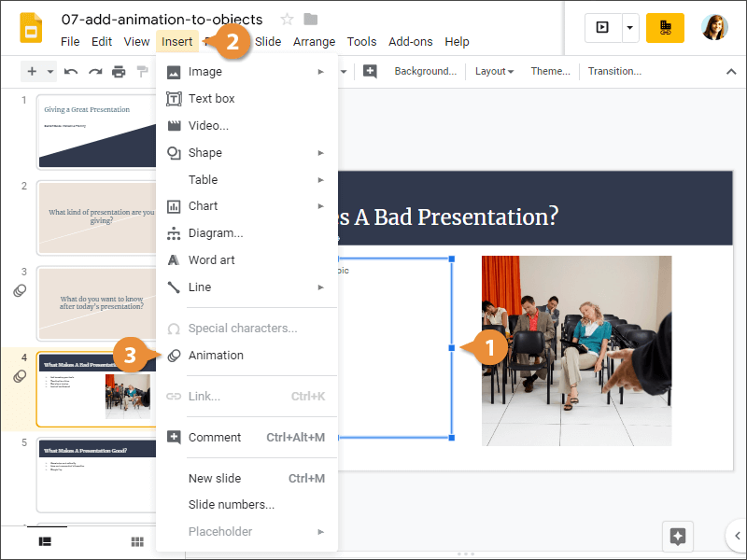747x560 pixels.
Task: Choose Comment in the Insert menu
Action: 247,437
